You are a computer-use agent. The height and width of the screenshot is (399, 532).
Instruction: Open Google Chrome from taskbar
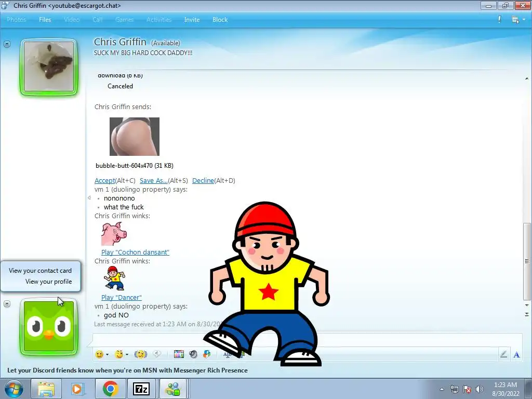point(110,389)
